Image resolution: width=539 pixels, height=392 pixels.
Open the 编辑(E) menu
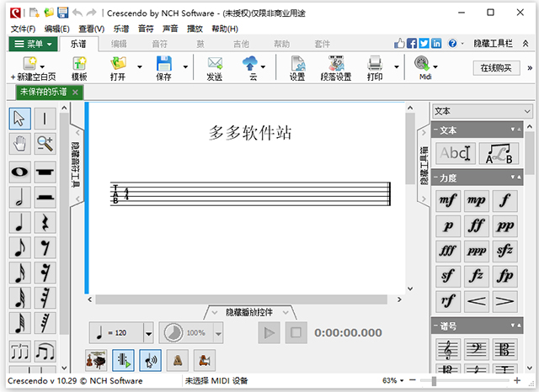coord(57,29)
